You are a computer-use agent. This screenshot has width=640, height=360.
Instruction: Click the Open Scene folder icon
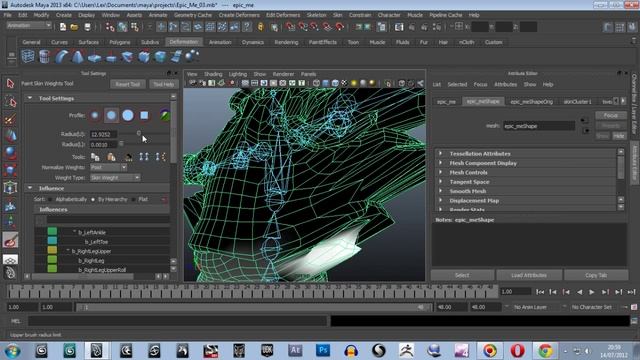(74, 27)
